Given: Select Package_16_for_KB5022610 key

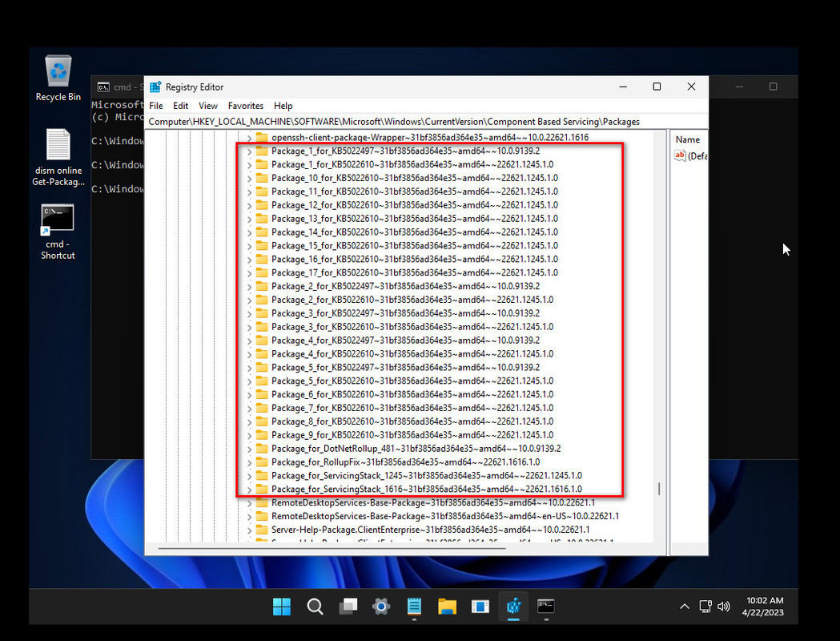Looking at the screenshot, I should click(x=415, y=259).
